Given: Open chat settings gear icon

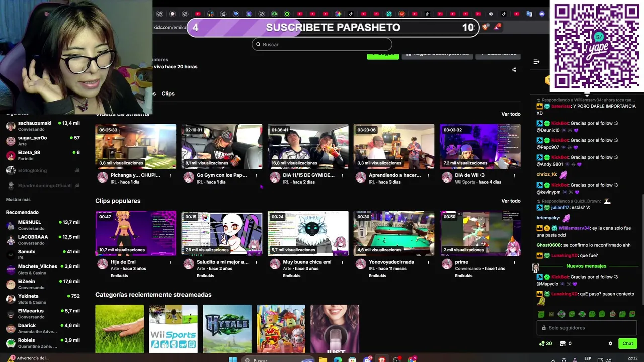Looking at the screenshot, I should (x=610, y=344).
